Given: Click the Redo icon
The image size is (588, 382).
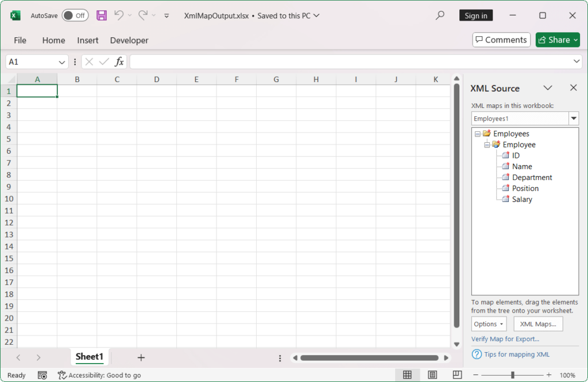Looking at the screenshot, I should pos(142,15).
